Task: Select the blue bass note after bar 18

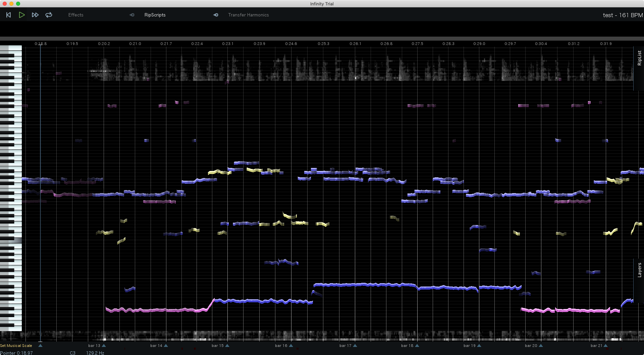Action: tap(448, 288)
